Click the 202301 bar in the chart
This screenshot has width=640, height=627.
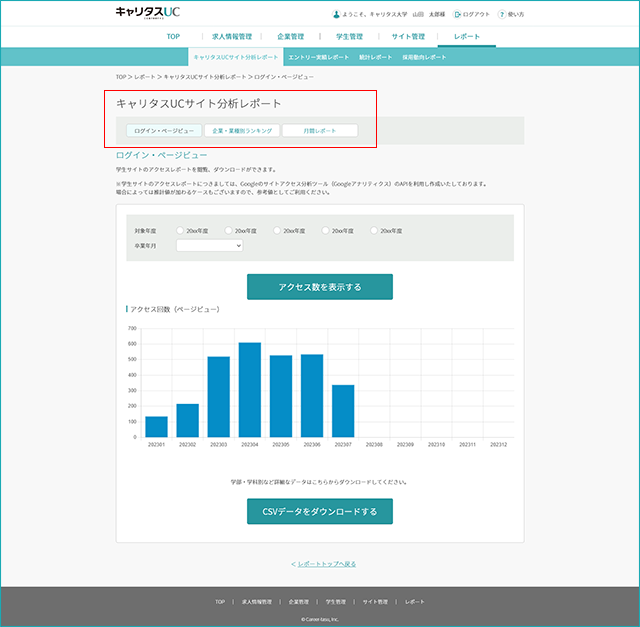tap(156, 427)
